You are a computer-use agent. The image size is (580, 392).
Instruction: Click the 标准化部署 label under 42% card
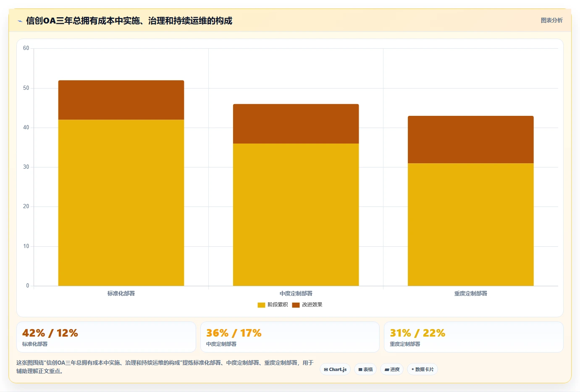tap(35, 344)
